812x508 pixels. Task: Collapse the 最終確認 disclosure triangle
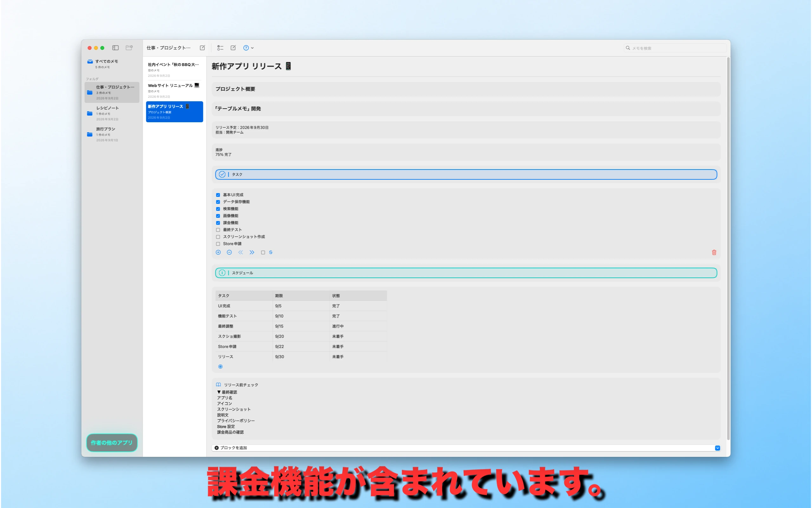pyautogui.click(x=219, y=392)
